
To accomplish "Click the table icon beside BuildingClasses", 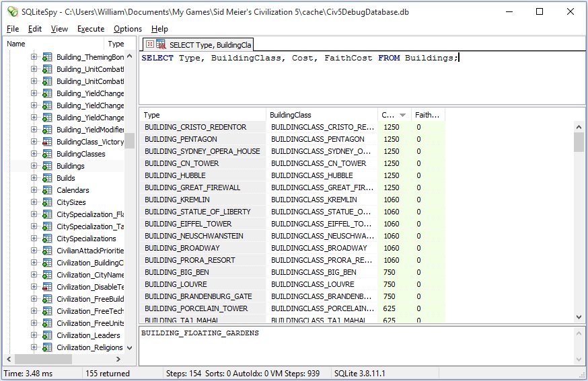I will pos(47,154).
